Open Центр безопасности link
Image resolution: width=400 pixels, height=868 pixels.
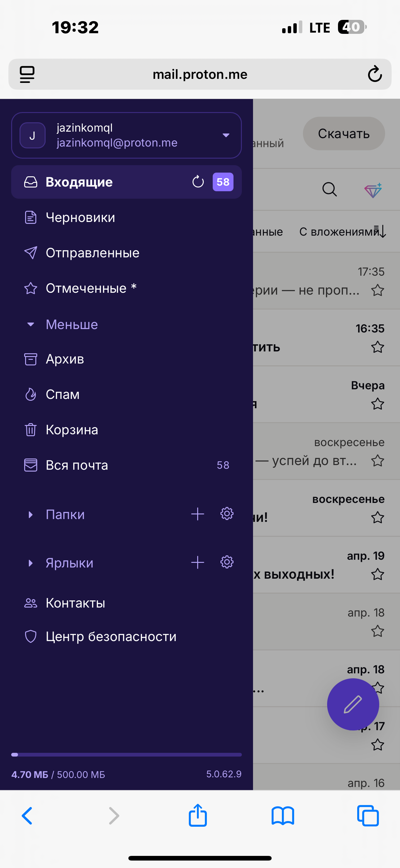(111, 637)
